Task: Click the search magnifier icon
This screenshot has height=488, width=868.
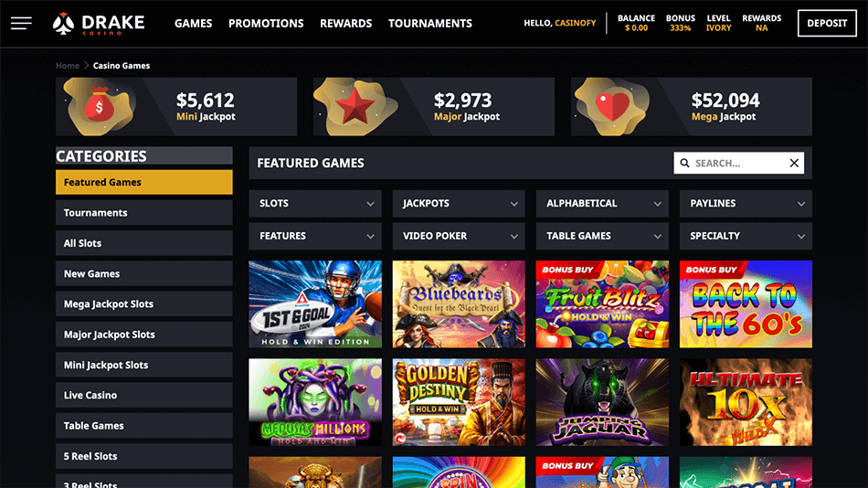Action: tap(684, 163)
